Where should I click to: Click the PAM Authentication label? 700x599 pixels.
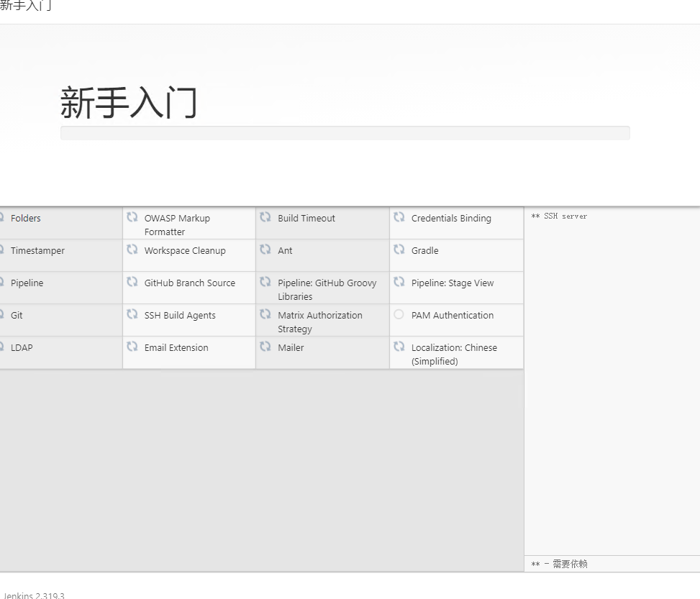point(453,316)
